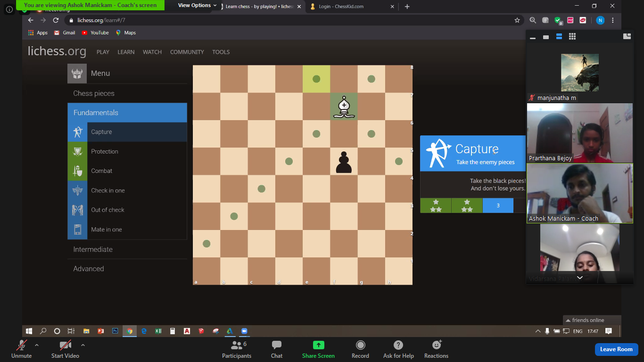The height and width of the screenshot is (362, 644).
Task: Open the Share Screen button
Action: [318, 349]
